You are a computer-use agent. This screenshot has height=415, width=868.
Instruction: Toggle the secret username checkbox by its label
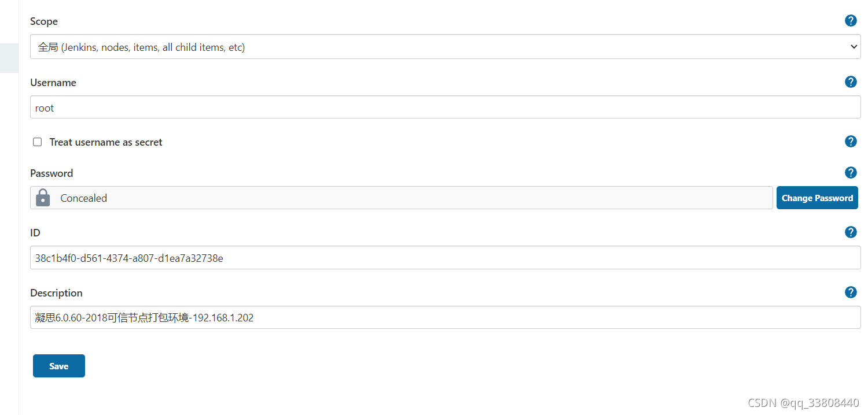pyautogui.click(x=106, y=142)
